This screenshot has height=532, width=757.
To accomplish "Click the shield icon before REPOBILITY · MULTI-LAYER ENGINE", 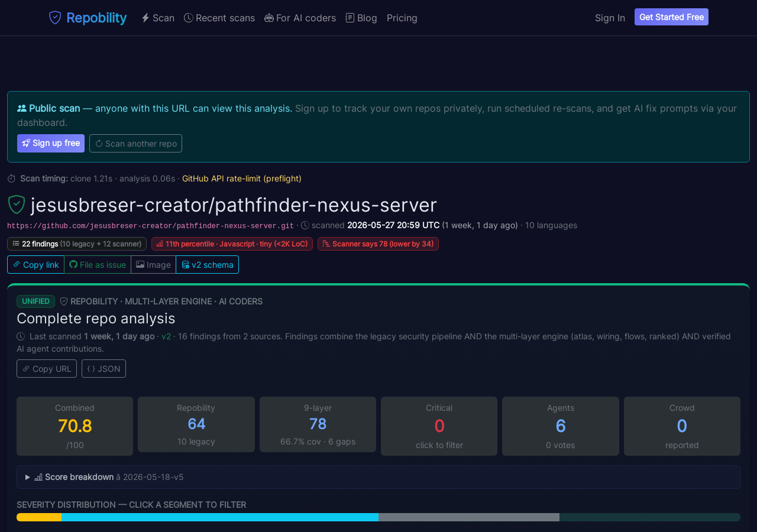I will pyautogui.click(x=64, y=301).
